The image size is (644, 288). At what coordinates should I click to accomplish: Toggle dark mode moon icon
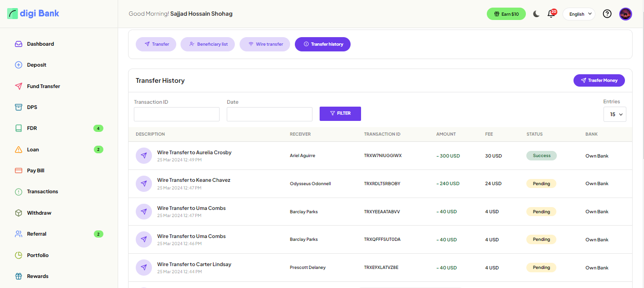(x=536, y=14)
